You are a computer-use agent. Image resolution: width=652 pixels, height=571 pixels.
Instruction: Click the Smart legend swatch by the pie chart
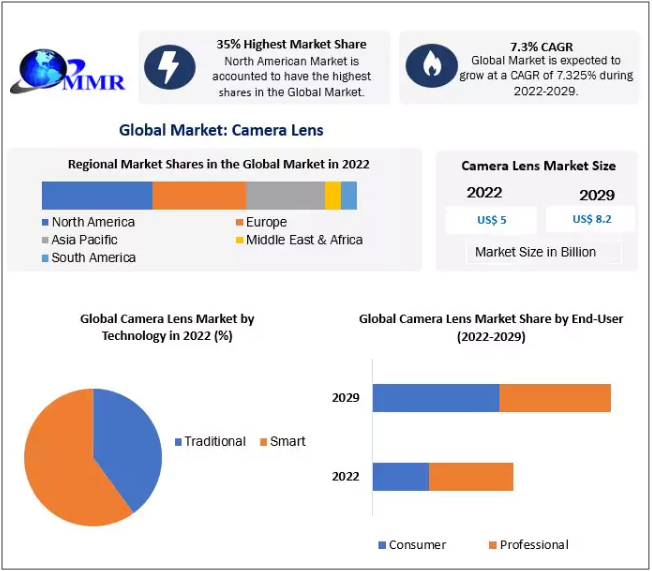263,442
